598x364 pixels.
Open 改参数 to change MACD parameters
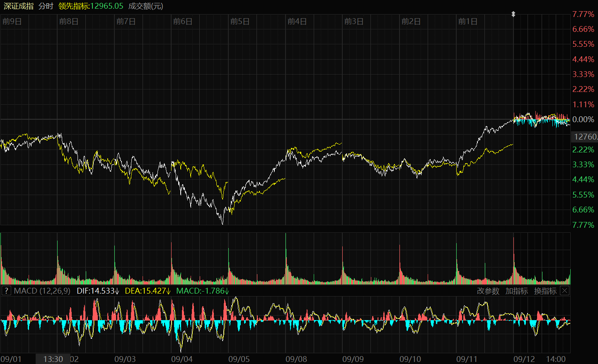(488, 291)
